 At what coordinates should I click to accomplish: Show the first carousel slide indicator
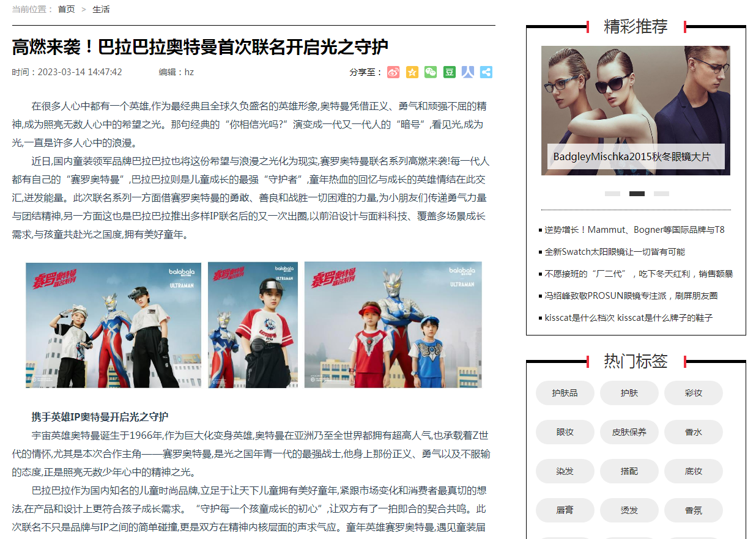612,194
